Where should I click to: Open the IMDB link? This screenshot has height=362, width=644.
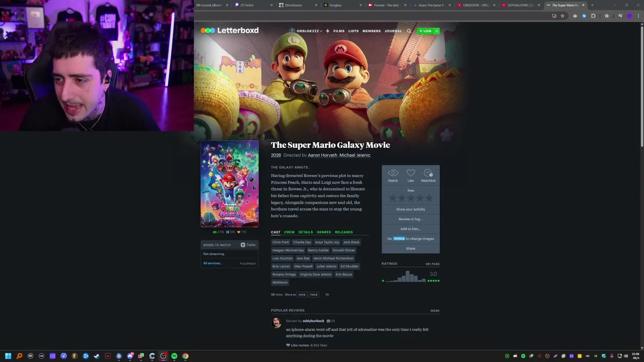(302, 295)
